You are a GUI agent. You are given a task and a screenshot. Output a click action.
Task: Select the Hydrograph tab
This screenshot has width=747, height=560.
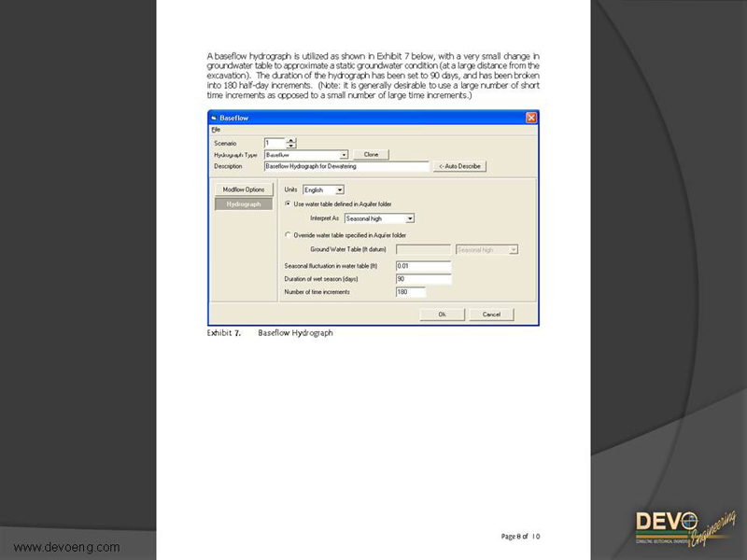pyautogui.click(x=243, y=203)
